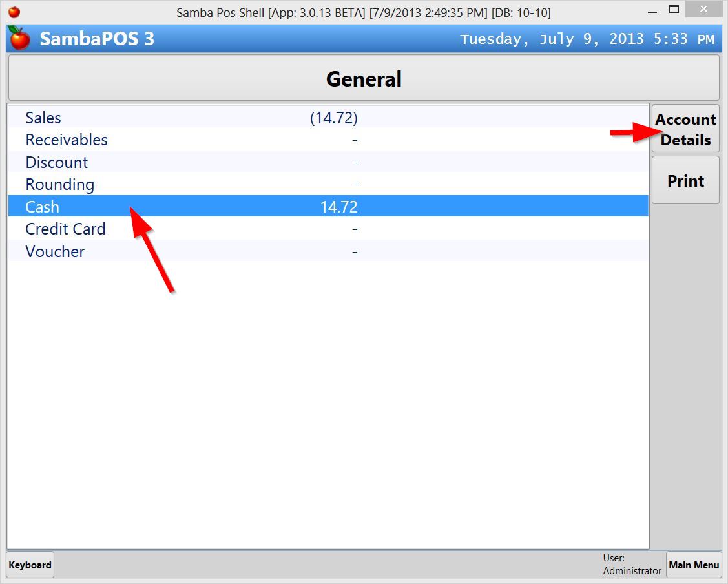Click the date and time display

point(587,39)
